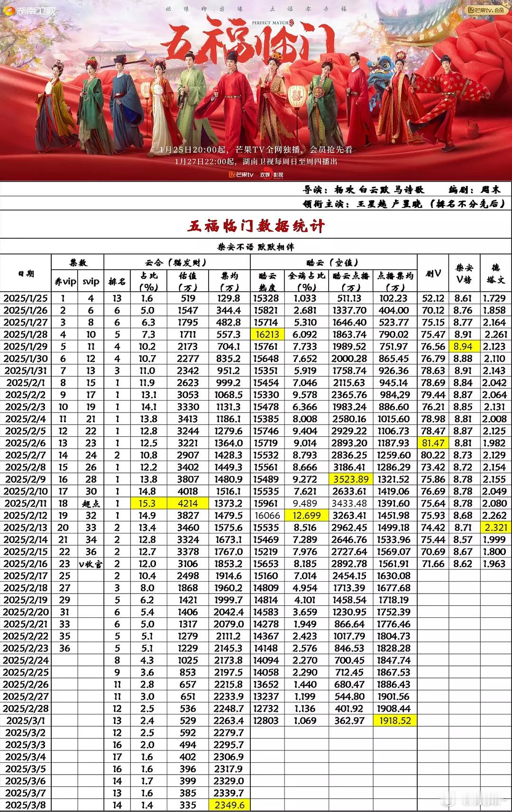Click the red 五福临门数据统计 table title
Image resolution: width=512 pixels, height=812 pixels.
256,226
